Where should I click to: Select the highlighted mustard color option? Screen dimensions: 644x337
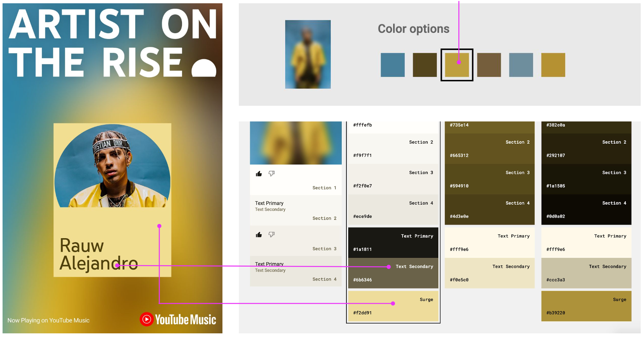click(x=457, y=65)
